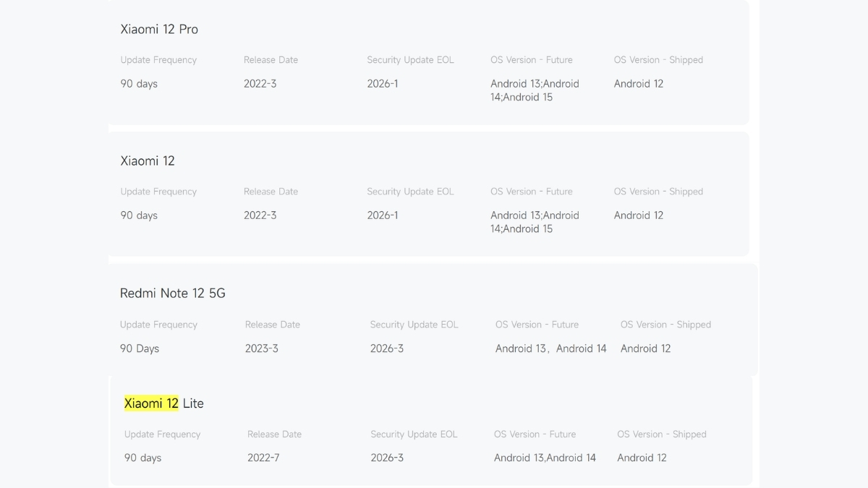
Task: Click the Redmi Note 12 5G shipped Android 12 value
Action: click(645, 348)
